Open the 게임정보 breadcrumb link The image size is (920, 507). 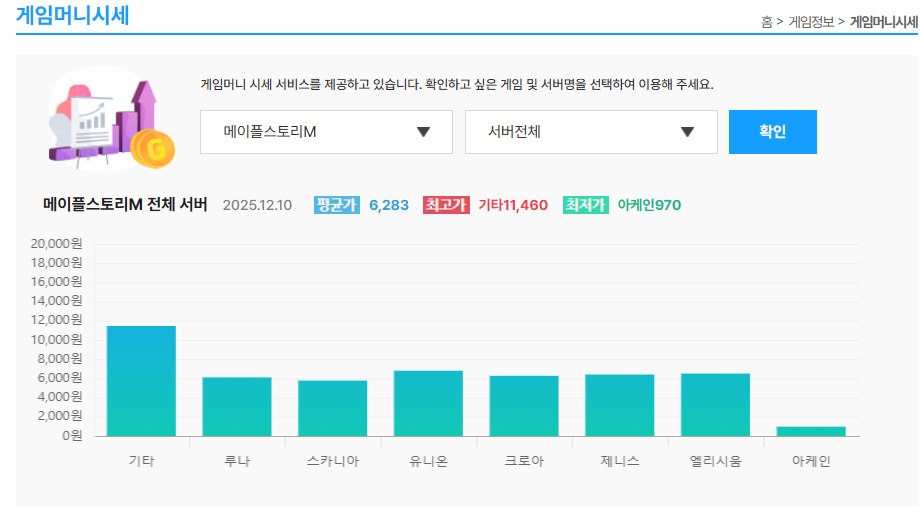pos(811,22)
